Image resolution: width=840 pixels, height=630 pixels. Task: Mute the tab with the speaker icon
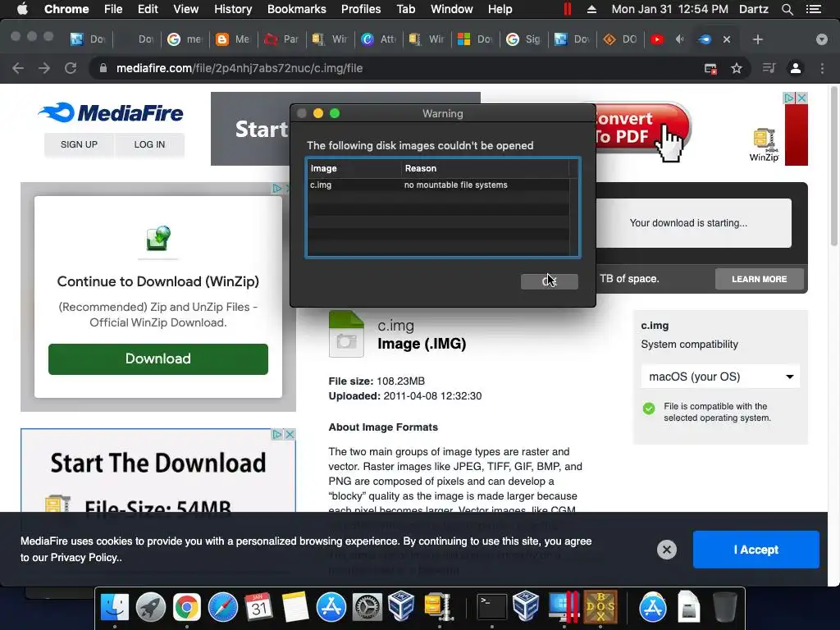pos(680,39)
